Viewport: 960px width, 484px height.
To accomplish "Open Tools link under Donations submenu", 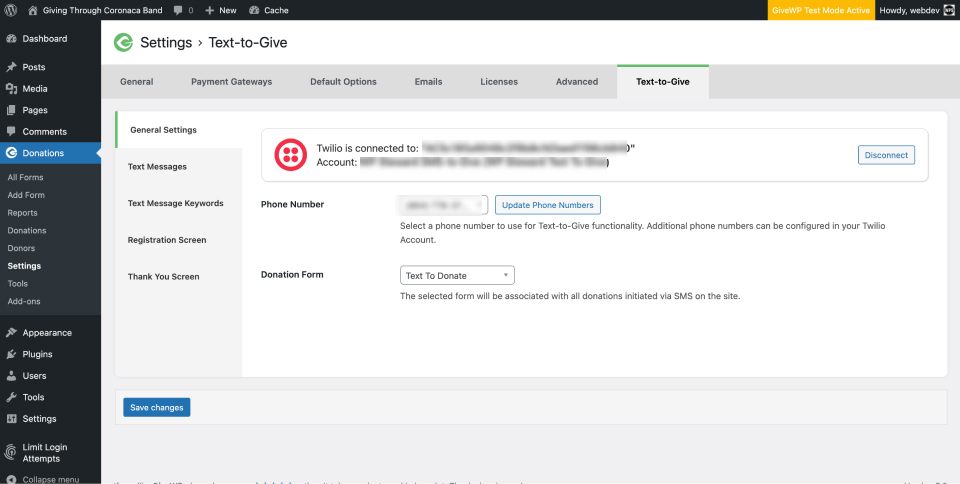I will point(17,284).
